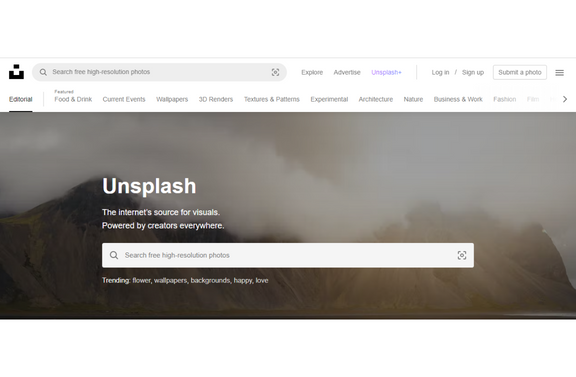Click the Unsplash hero heading
Viewport: 576px width, 377px height.
(x=149, y=186)
